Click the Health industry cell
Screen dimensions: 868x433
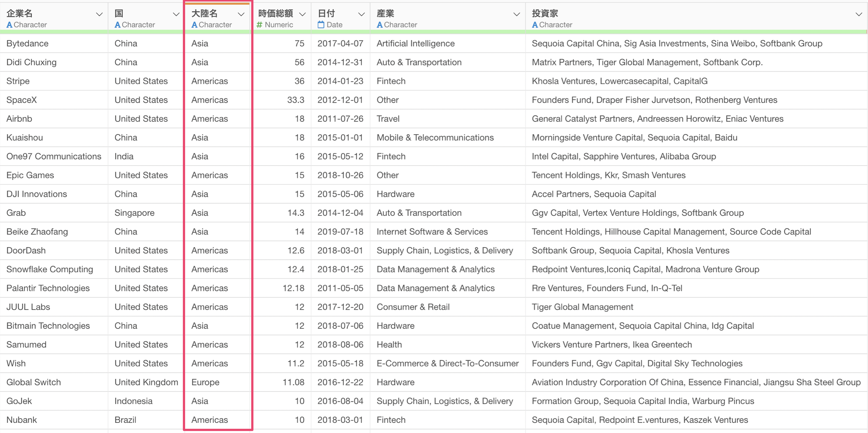pyautogui.click(x=448, y=345)
